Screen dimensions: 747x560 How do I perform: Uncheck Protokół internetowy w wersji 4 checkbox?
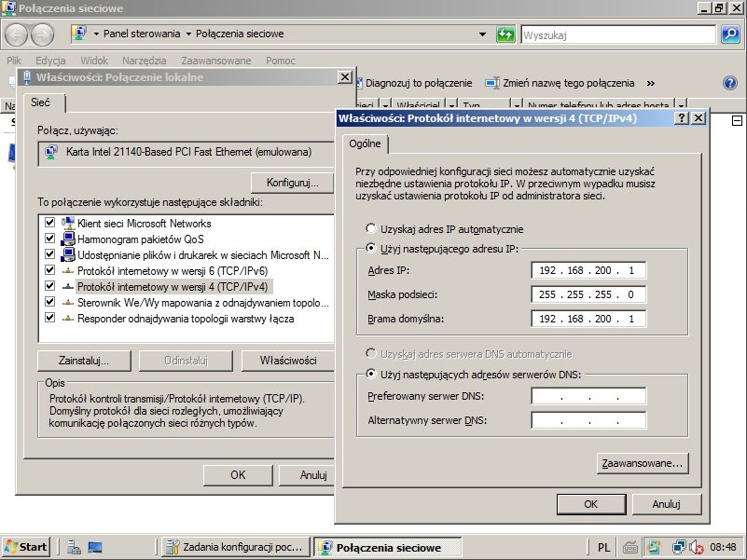coord(50,286)
